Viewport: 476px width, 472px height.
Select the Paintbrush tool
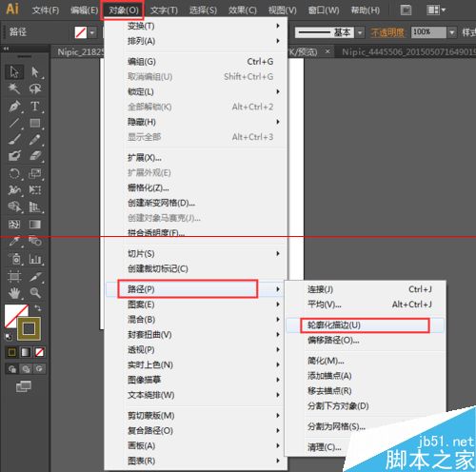(x=14, y=140)
